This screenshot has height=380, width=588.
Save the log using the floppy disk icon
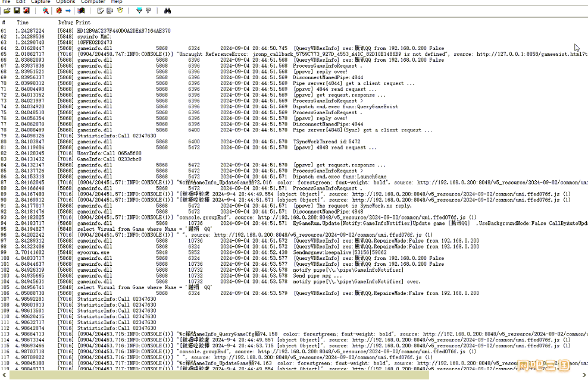point(17,11)
